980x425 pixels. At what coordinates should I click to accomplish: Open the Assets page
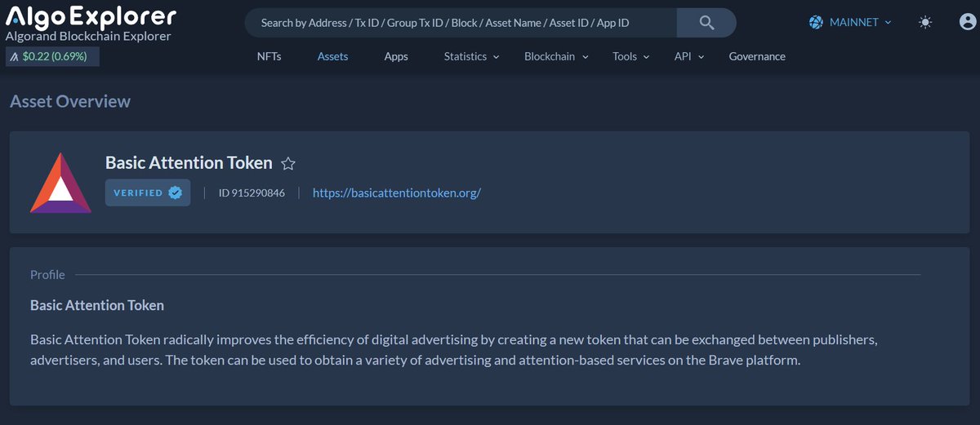tap(332, 56)
